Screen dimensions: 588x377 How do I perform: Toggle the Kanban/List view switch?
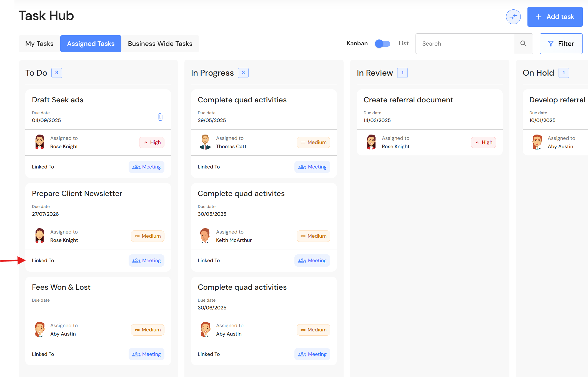(382, 44)
